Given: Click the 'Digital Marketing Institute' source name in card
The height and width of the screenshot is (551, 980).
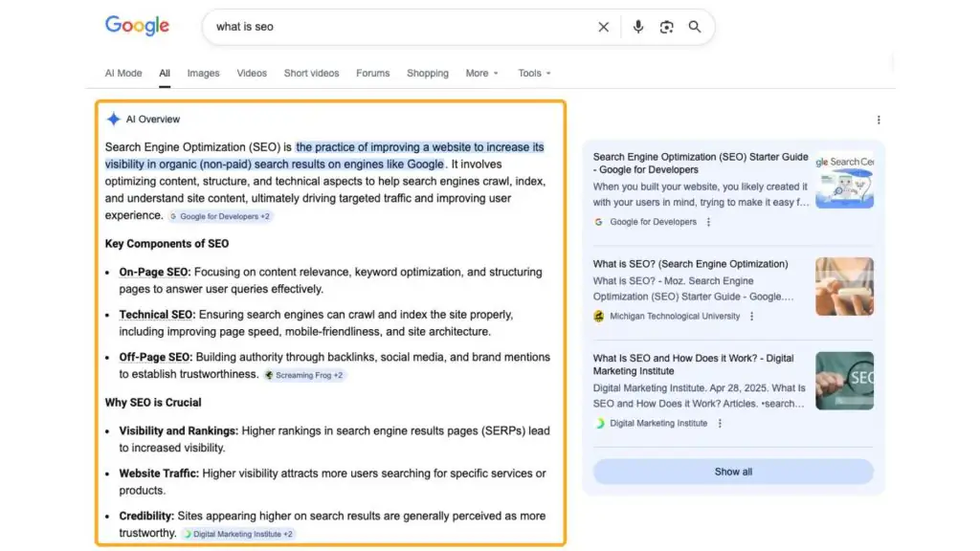Looking at the screenshot, I should pyautogui.click(x=658, y=423).
